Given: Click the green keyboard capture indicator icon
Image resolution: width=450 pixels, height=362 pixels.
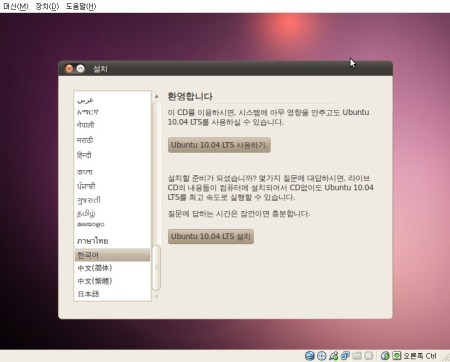Looking at the screenshot, I should coord(396,356).
